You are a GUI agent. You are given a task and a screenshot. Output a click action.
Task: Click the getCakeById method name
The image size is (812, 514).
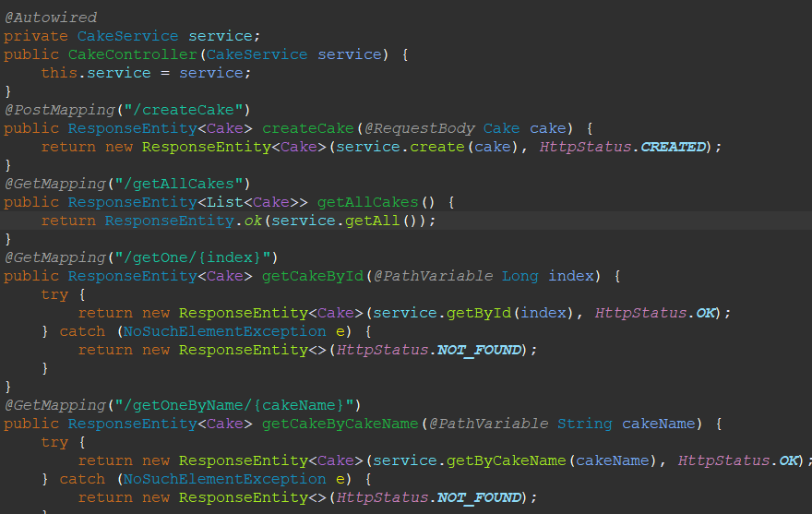pyautogui.click(x=313, y=276)
